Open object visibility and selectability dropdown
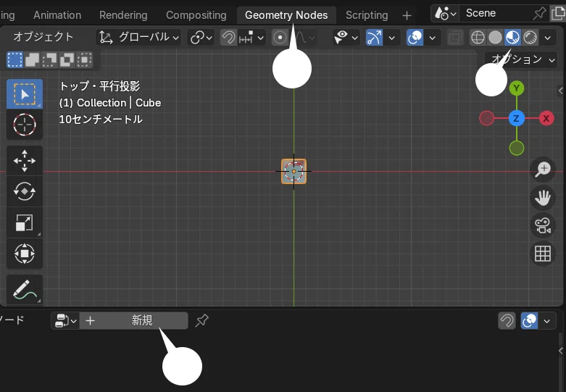The image size is (566, 392). coord(346,37)
